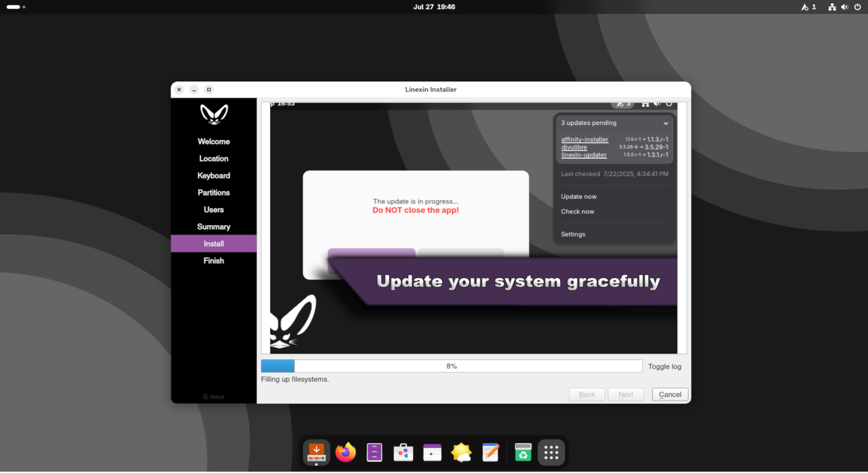
Task: Open the installer icon in the dock
Action: tap(317, 452)
